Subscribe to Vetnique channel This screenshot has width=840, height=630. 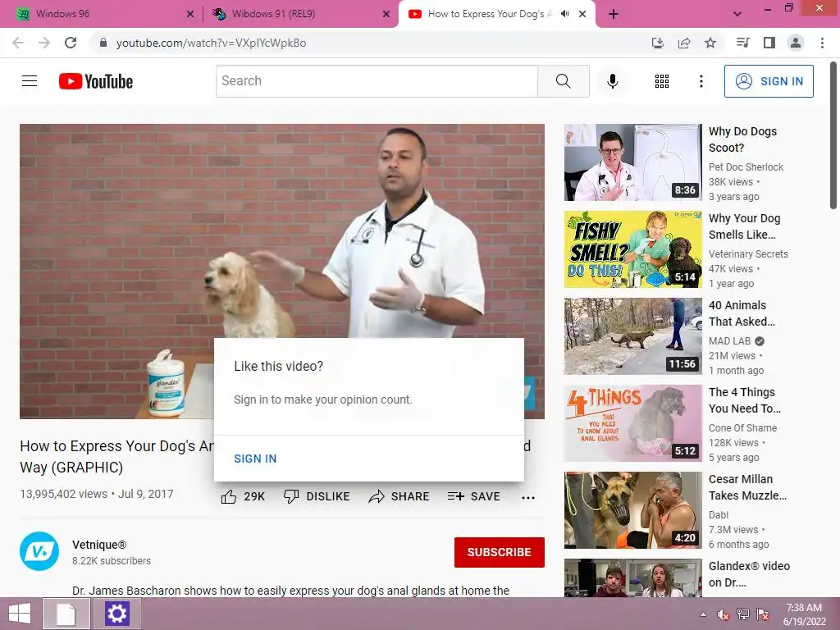pyautogui.click(x=500, y=552)
